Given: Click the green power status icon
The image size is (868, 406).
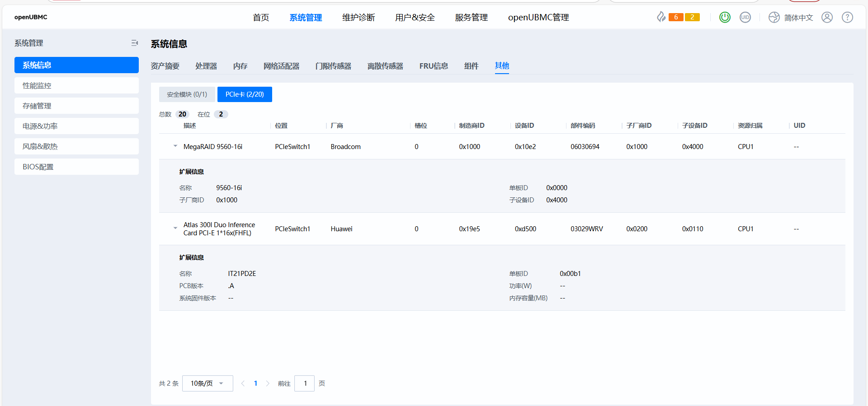Looking at the screenshot, I should (725, 17).
